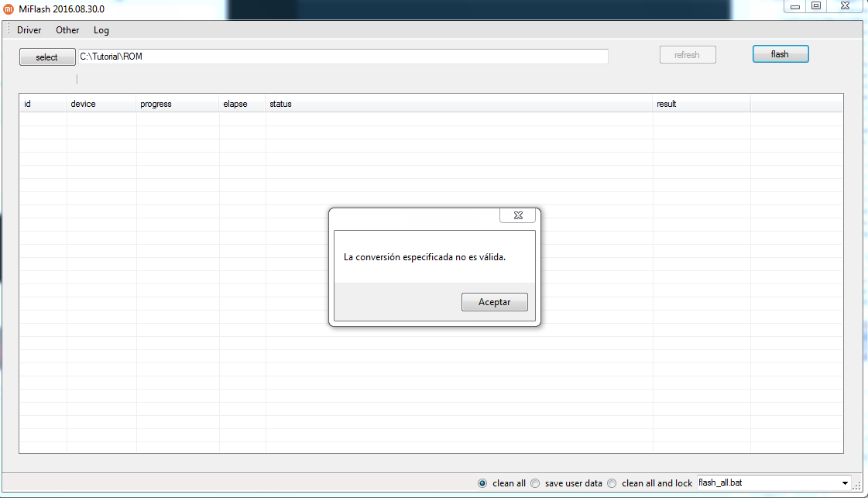
Task: Open the Other menu
Action: pyautogui.click(x=67, y=30)
